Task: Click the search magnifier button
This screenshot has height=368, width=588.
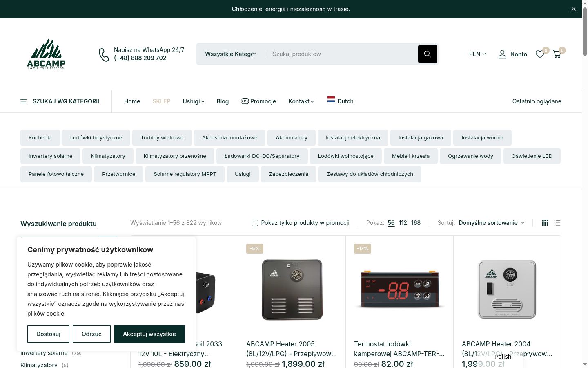Action: (x=428, y=54)
